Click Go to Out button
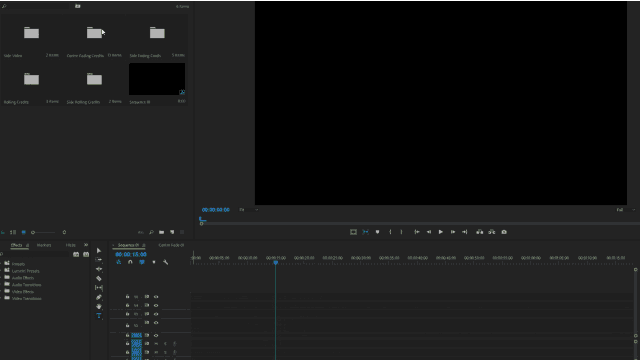640x360 pixels. (x=464, y=232)
